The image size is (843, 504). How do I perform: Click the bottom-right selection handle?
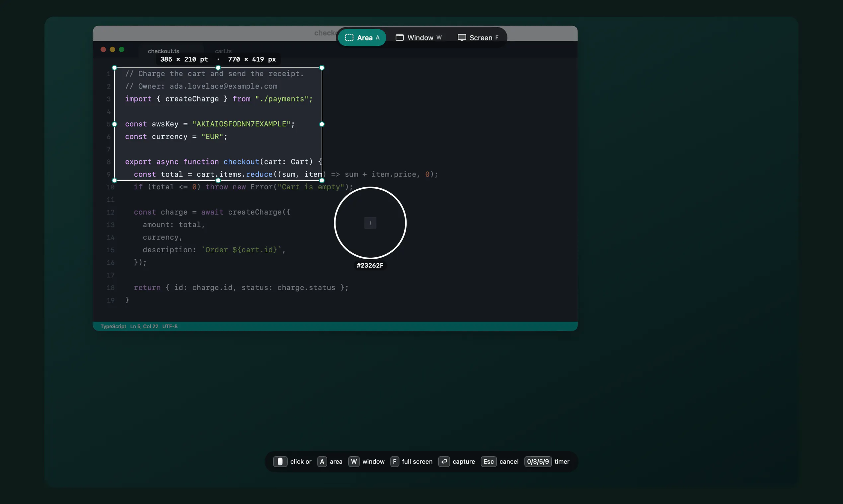coord(322,181)
